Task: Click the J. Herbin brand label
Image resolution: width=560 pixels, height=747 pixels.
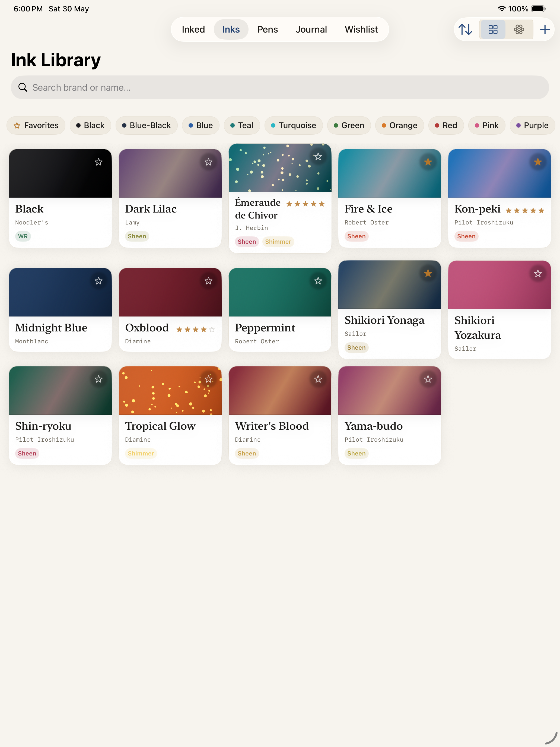Action: pos(252,228)
